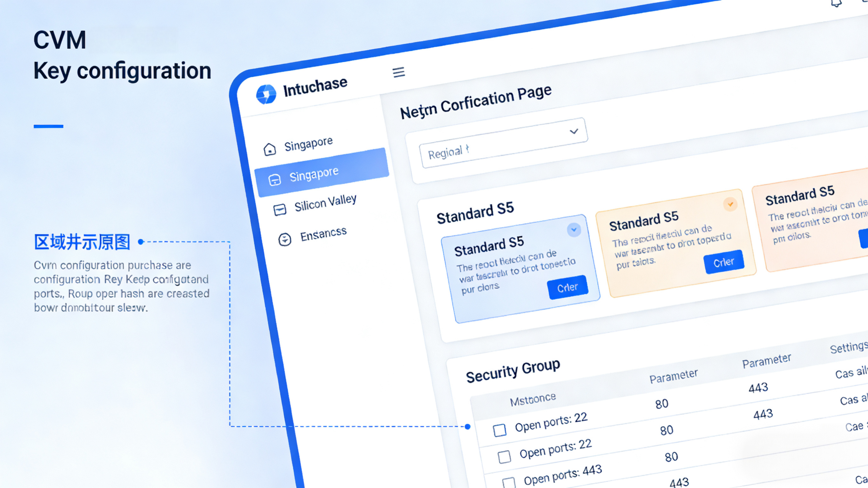Check the first Open ports: 22 checkbox
Image resolution: width=868 pixels, height=488 pixels.
click(499, 430)
